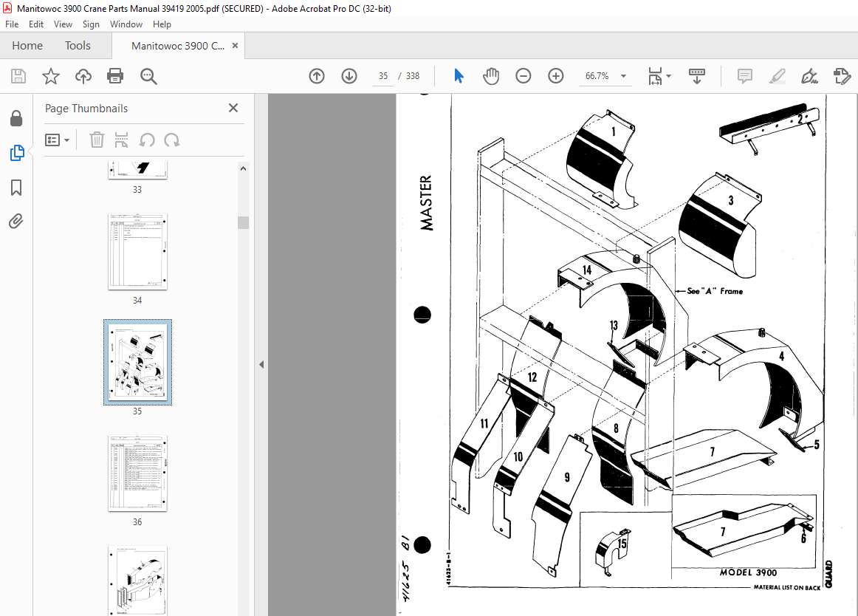The height and width of the screenshot is (616, 858).
Task: Close the Page Thumbnails panel
Action: (x=233, y=108)
